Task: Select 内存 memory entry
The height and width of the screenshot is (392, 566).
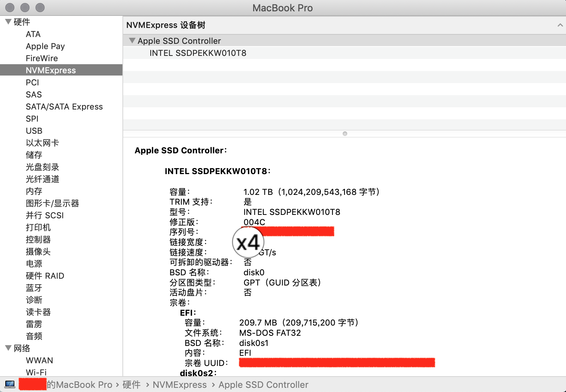Action: tap(34, 191)
